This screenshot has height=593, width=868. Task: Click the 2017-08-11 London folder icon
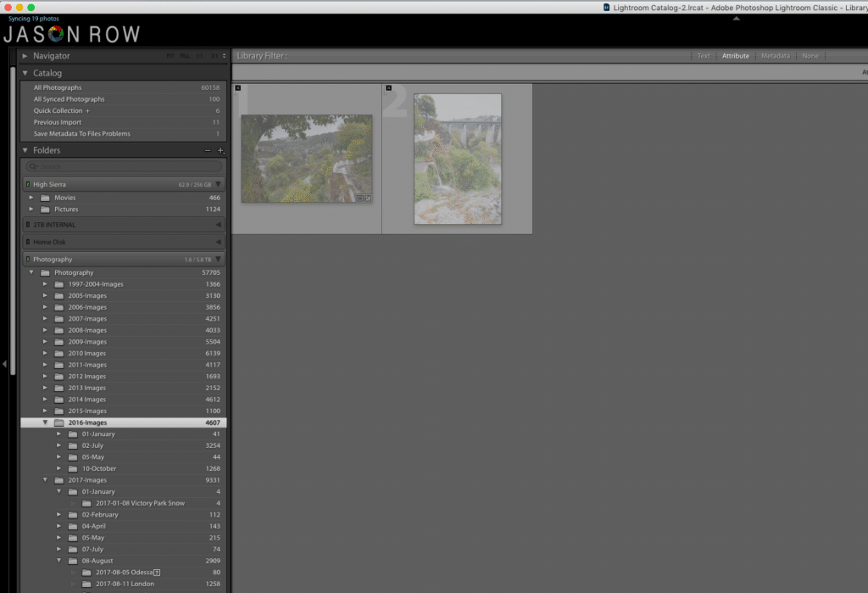(87, 585)
